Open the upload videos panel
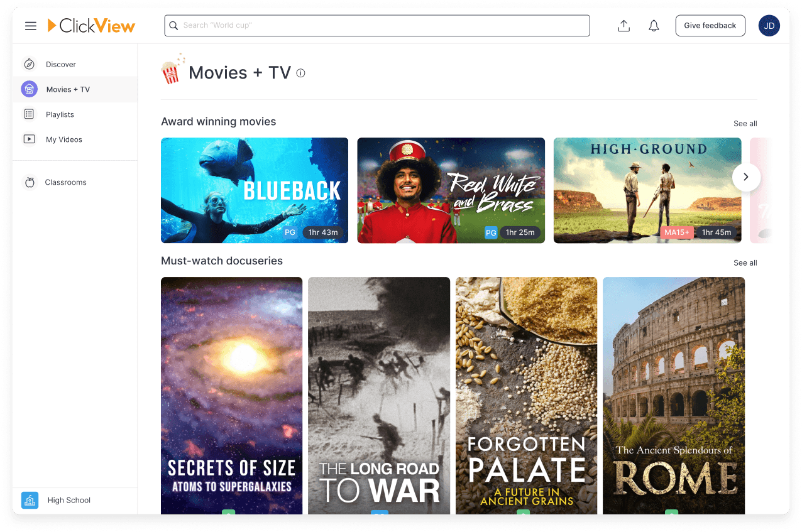Screen dimensions: 802x532 (x=623, y=25)
